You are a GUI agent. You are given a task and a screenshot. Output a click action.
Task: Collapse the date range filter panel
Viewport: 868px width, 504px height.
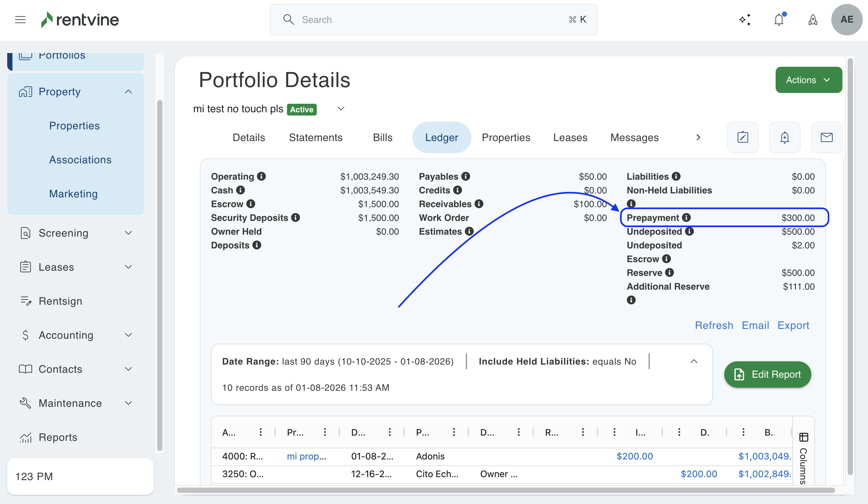pyautogui.click(x=694, y=362)
